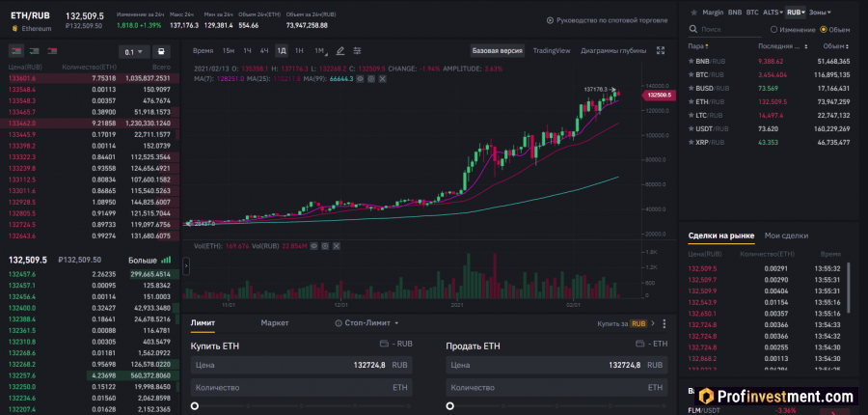The height and width of the screenshot is (415, 868).
Task: Switch chart to TradingView tab
Action: [x=552, y=51]
